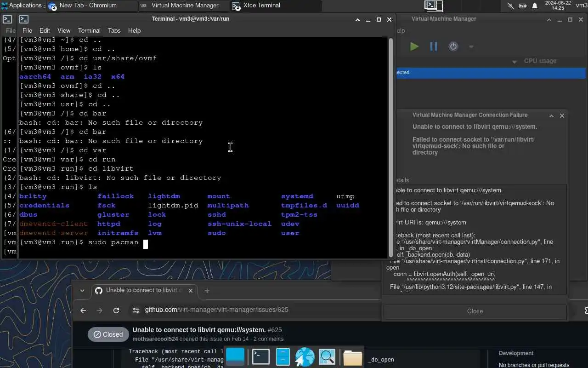Go forward in Chromium
This screenshot has height=368, width=588.
[100, 310]
